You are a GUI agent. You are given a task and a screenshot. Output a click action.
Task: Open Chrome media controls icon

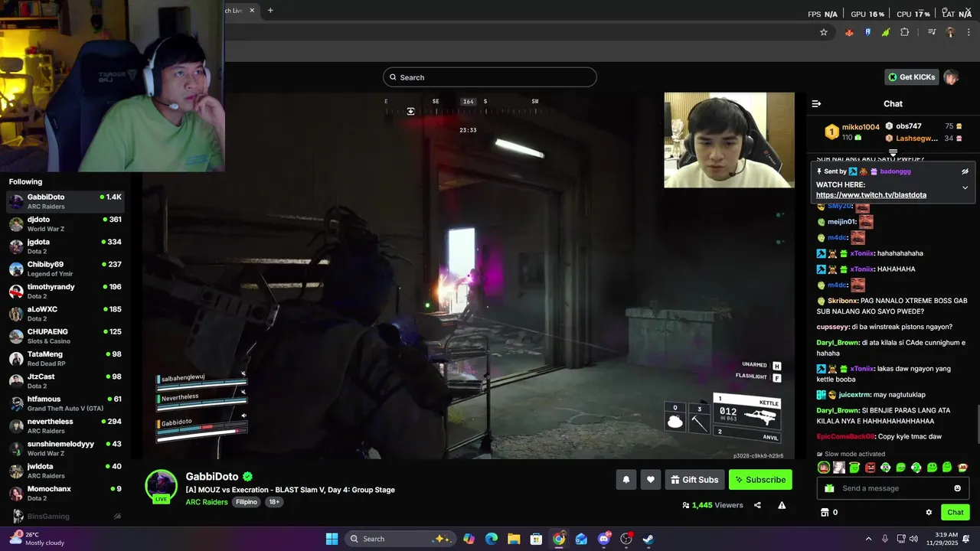(x=932, y=32)
